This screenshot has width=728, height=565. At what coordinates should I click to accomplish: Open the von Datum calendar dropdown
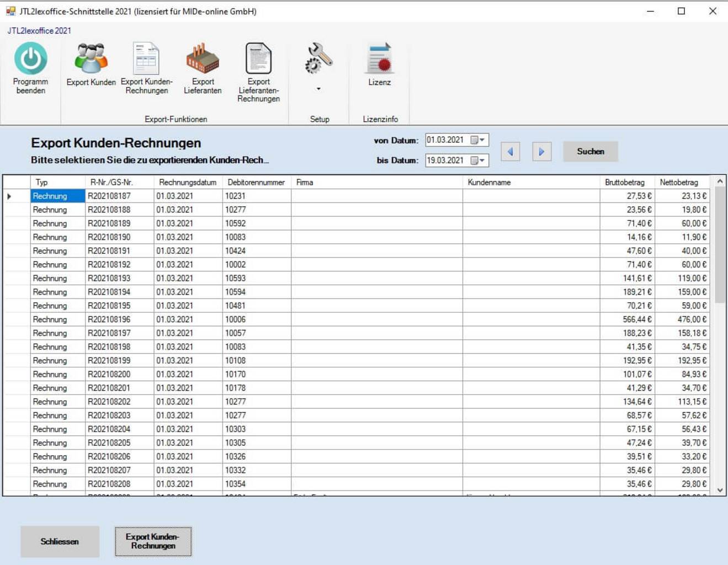478,140
